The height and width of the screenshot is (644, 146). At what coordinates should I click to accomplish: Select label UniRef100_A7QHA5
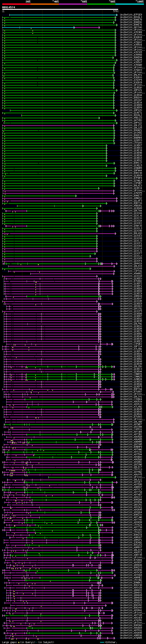[x=131, y=638]
